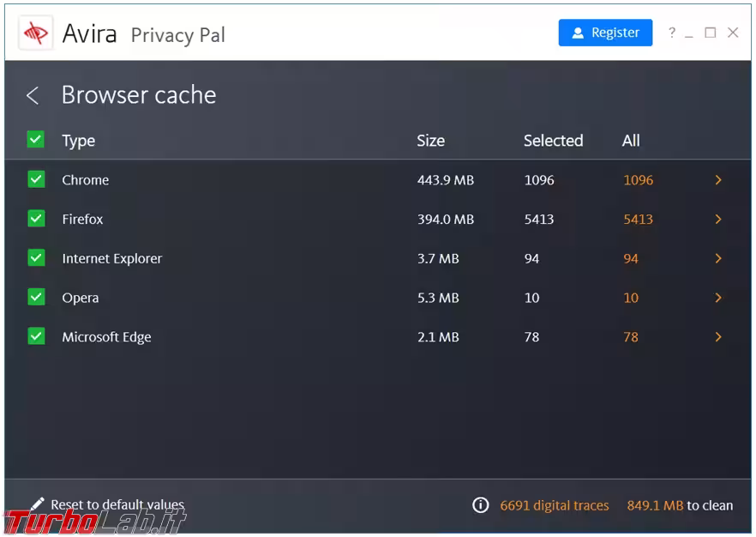Click the Avira umbrella logo icon

click(36, 33)
